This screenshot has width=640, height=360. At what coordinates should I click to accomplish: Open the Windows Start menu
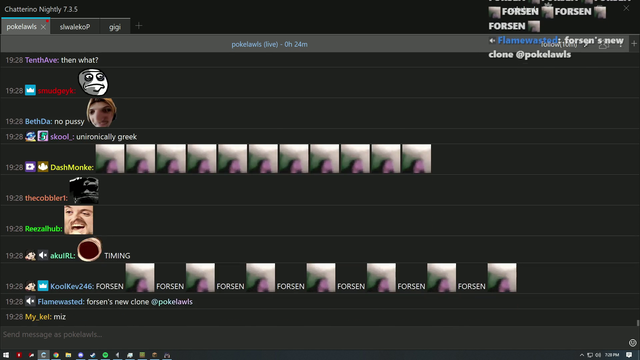point(6,355)
